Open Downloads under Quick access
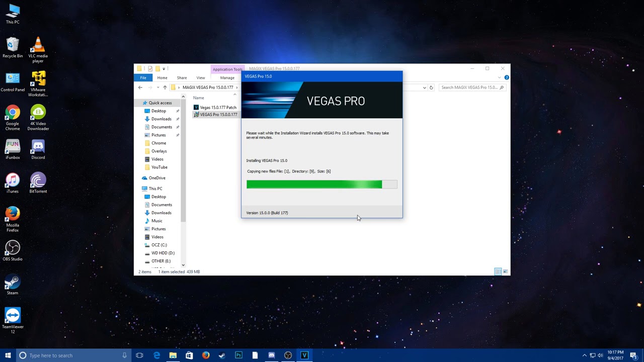The image size is (644, 362). coord(161,119)
